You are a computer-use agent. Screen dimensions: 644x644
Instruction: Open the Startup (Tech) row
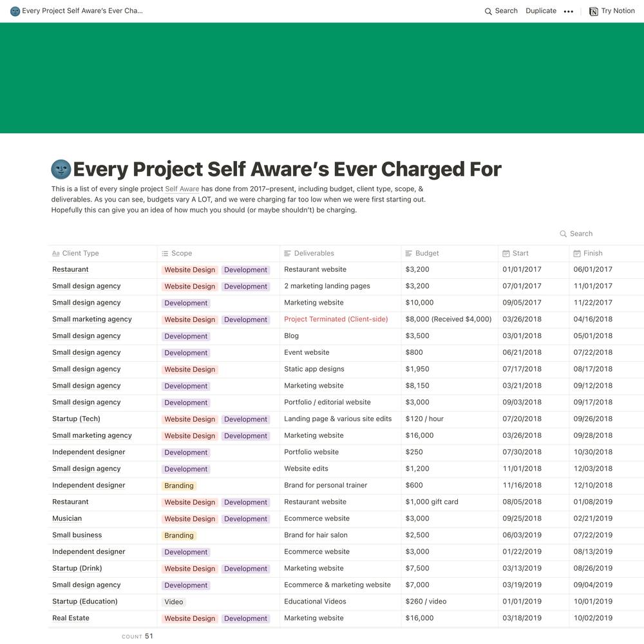[77, 419]
